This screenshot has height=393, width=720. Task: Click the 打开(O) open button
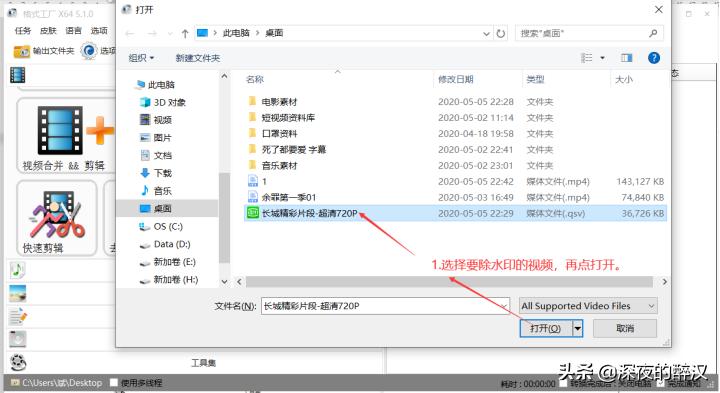(x=546, y=328)
